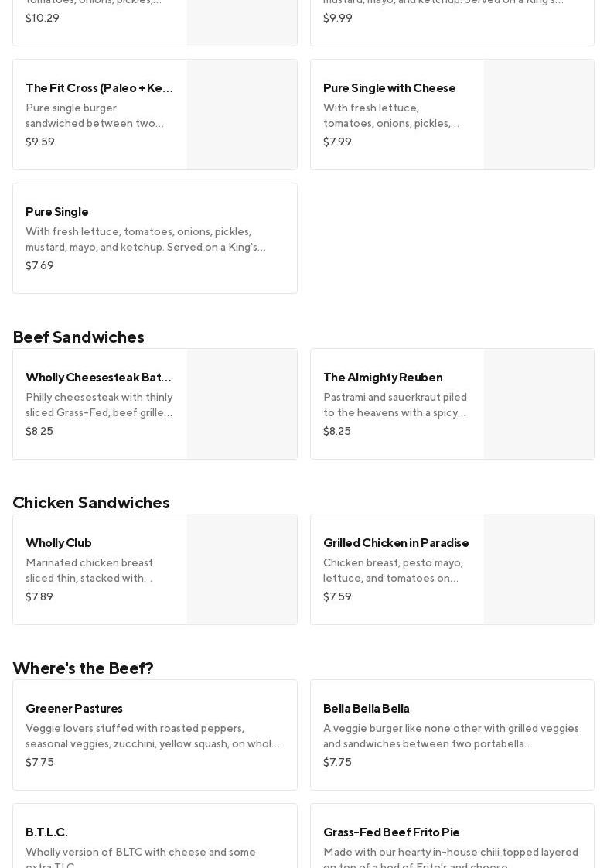Click Grilled Chicken in Paradise thumbnail
This screenshot has height=868, width=607.
coord(539,569)
